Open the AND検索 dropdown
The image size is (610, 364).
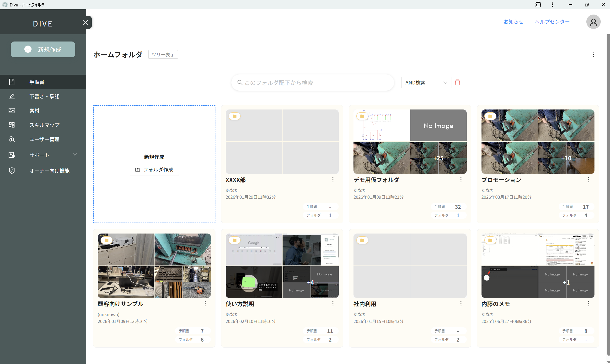426,83
